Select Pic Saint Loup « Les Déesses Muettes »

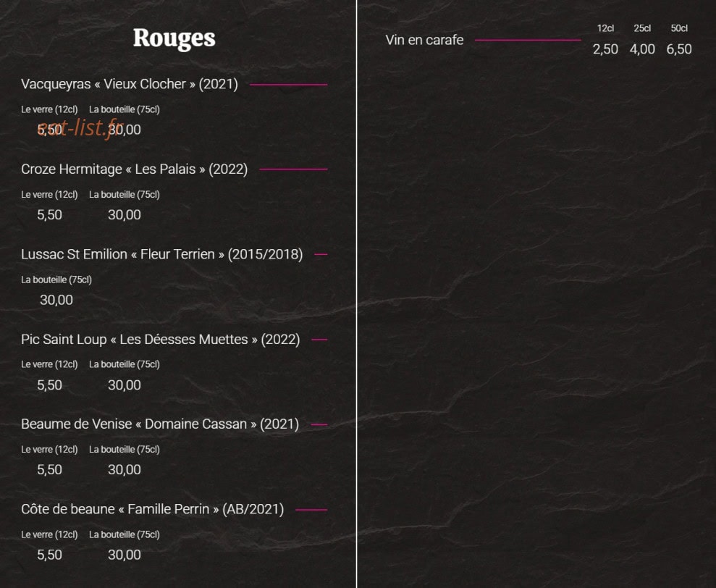[160, 340]
